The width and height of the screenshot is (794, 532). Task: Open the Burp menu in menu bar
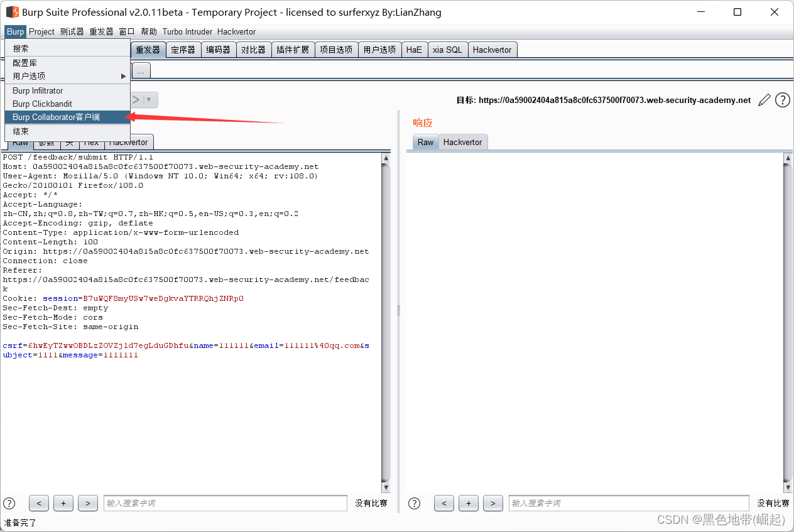[x=15, y=31]
